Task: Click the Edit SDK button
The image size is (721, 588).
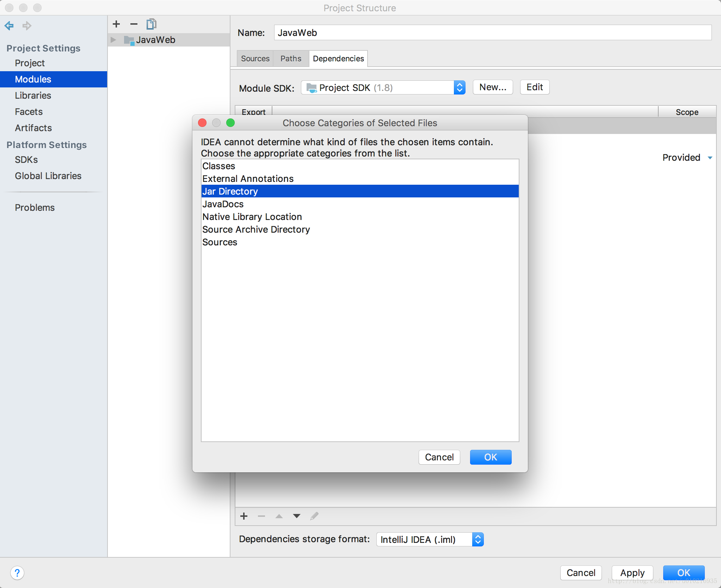Action: pos(535,87)
